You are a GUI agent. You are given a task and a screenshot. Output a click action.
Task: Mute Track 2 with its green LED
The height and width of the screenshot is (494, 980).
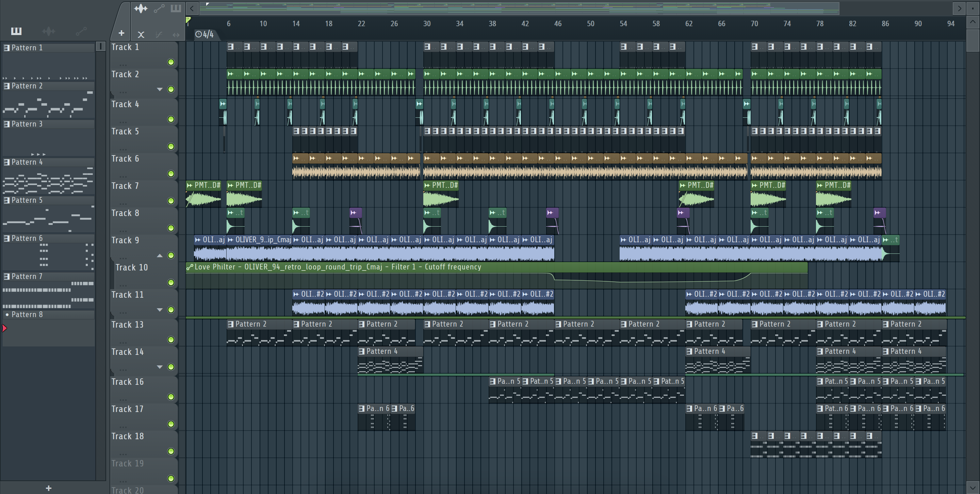[x=171, y=89]
